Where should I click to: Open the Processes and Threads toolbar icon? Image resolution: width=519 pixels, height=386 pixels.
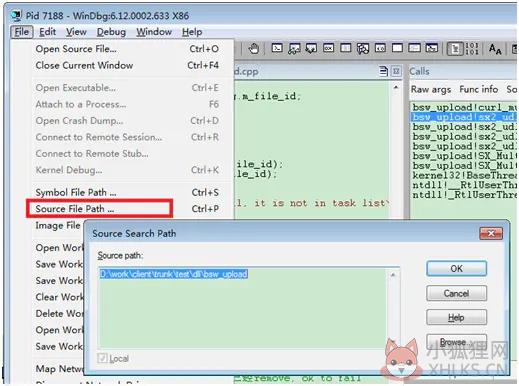click(x=414, y=49)
